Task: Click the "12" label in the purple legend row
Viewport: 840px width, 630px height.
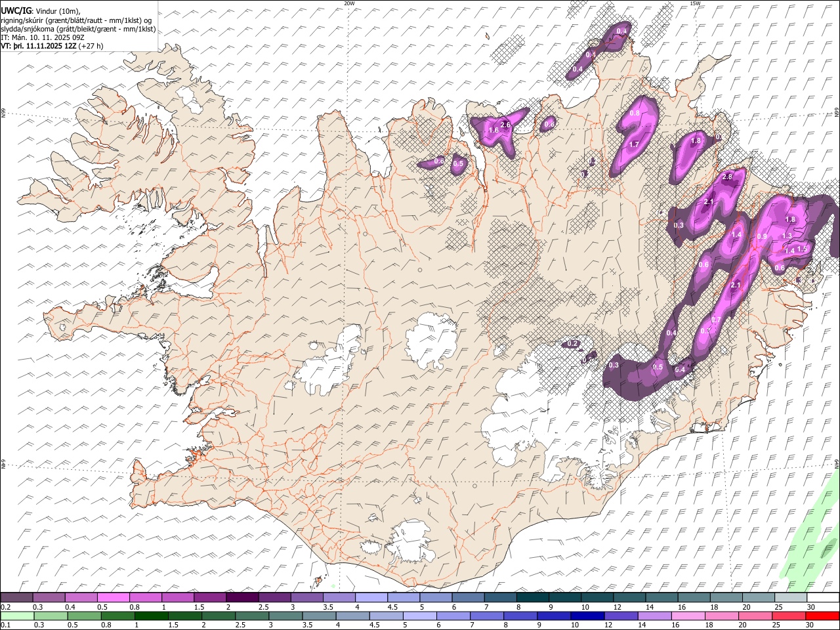Action: [x=618, y=607]
